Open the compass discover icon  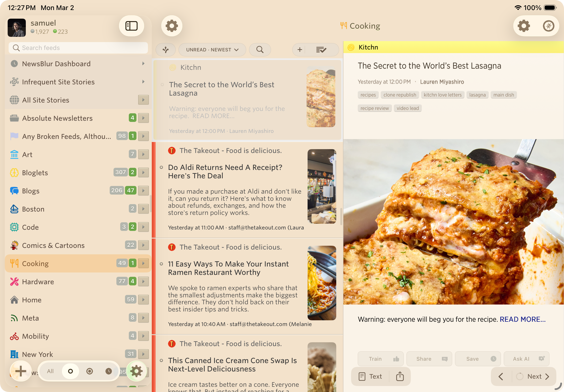point(548,26)
